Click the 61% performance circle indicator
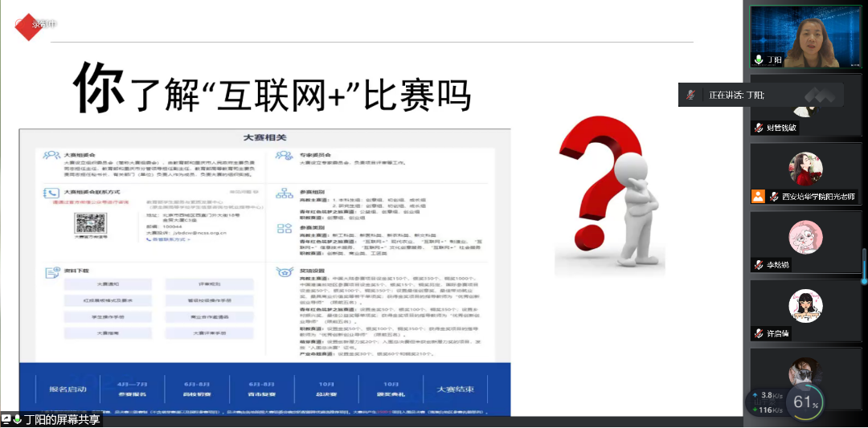 tap(803, 402)
